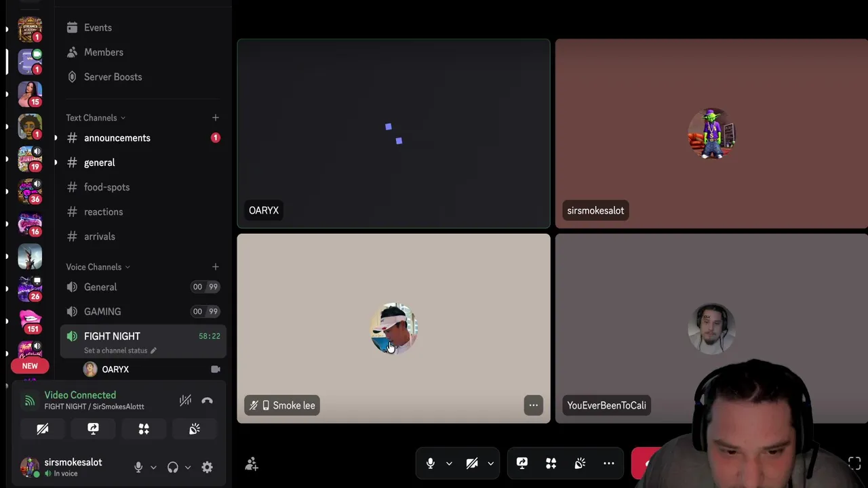Open output device options beside headphones
This screenshot has height=488, width=868.
(188, 467)
